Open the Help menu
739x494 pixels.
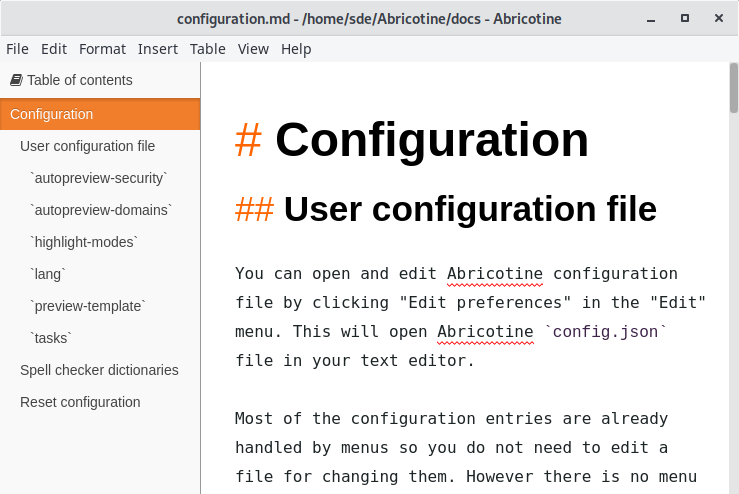coord(296,49)
